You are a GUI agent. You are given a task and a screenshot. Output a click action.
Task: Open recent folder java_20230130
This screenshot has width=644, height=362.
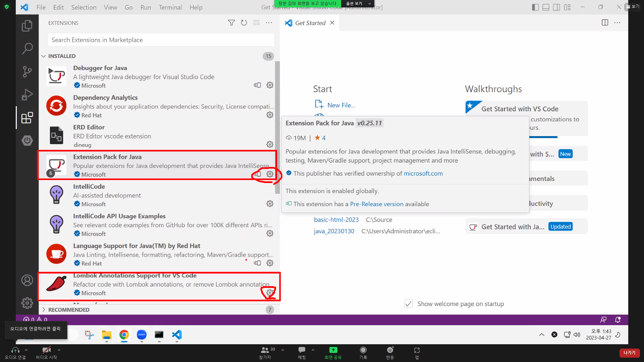pos(334,231)
